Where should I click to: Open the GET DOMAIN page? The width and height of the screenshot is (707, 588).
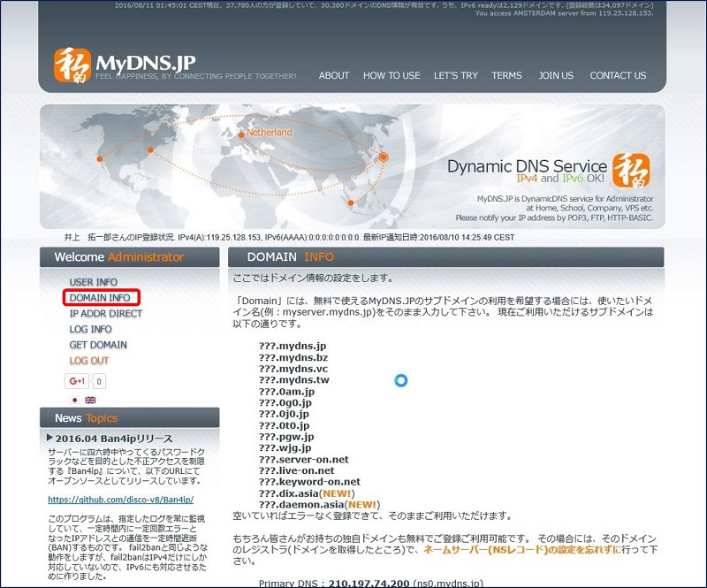(x=96, y=345)
